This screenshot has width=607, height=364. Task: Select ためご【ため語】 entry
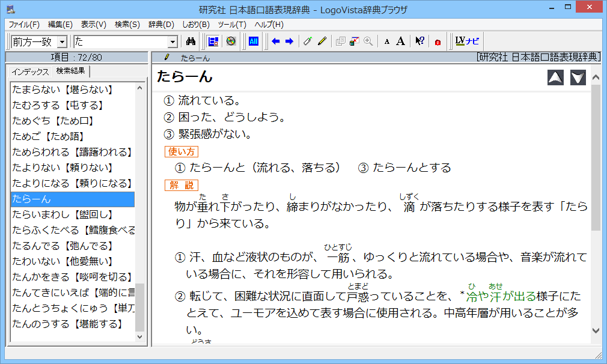coord(73,136)
